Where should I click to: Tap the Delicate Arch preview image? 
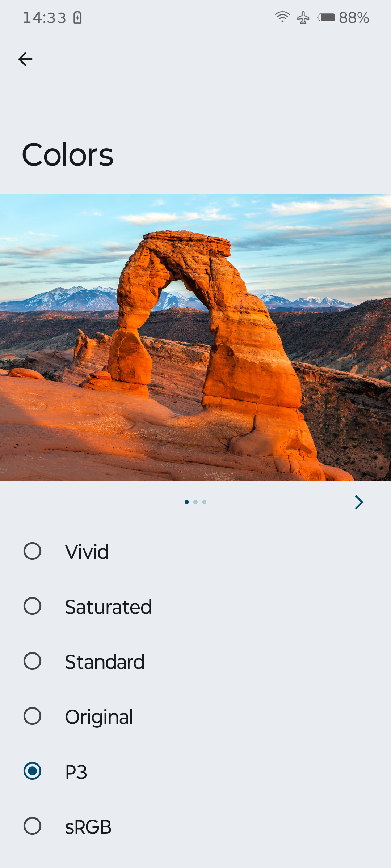[195, 337]
